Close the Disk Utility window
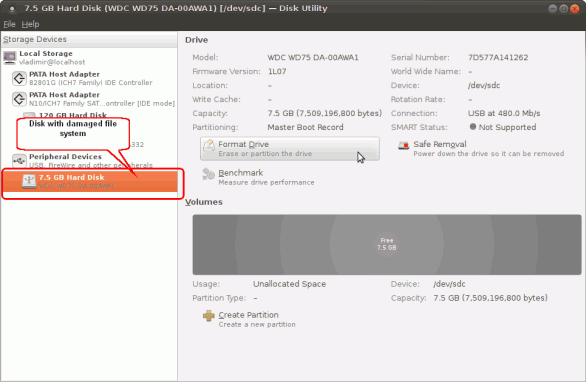 pos(575,9)
